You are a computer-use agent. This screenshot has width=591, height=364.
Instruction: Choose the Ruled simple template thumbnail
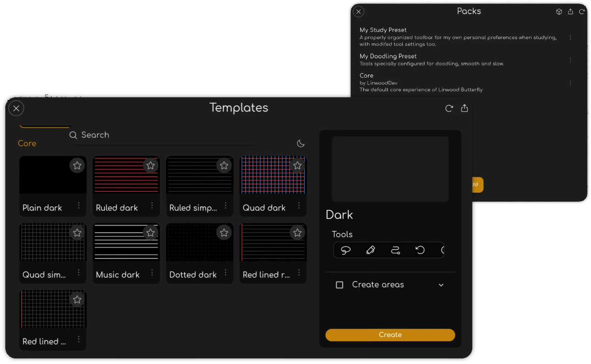(x=200, y=175)
